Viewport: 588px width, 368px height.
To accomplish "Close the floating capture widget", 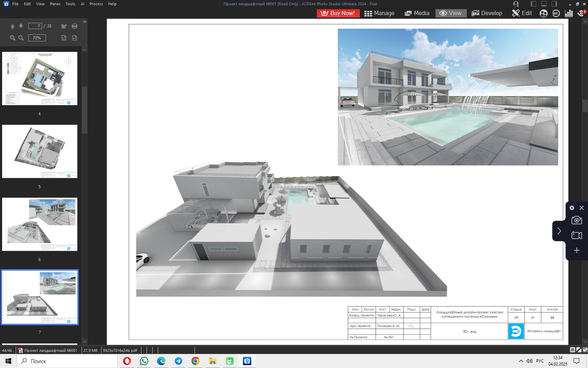I will [x=582, y=208].
